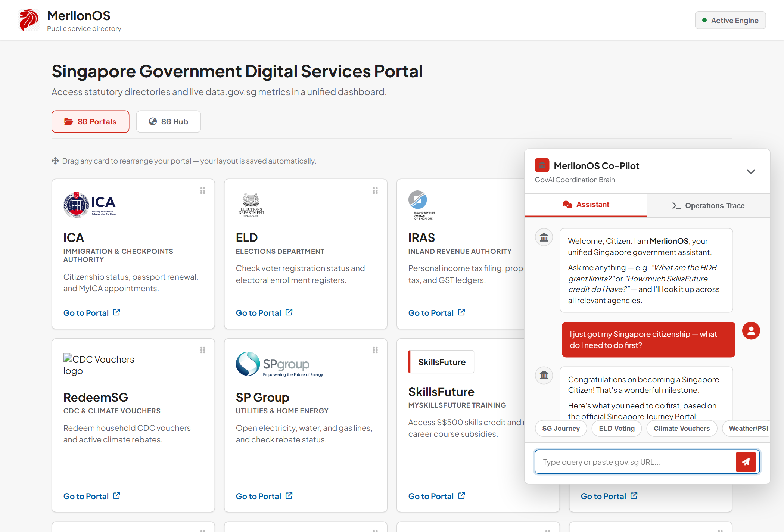784x532 pixels.
Task: Click the bot avatar beside the welcome message
Action: [544, 237]
